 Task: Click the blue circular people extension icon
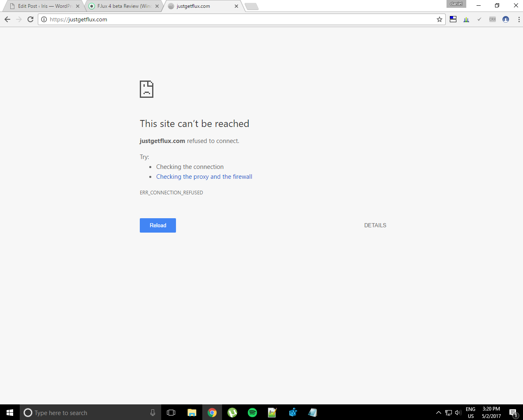pos(506,19)
